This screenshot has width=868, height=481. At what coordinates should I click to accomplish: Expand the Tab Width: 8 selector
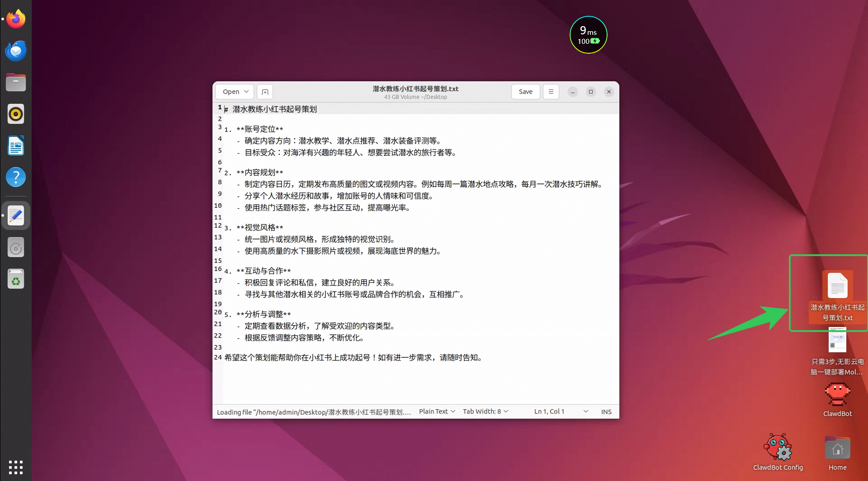486,411
